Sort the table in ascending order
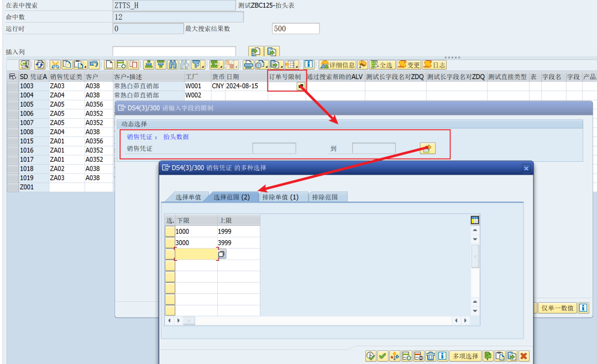This screenshot has height=364, width=597. coord(149,65)
